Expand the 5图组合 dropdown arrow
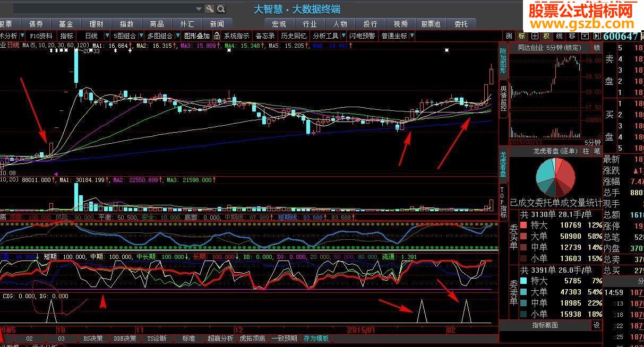644x347 pixels. [141, 36]
